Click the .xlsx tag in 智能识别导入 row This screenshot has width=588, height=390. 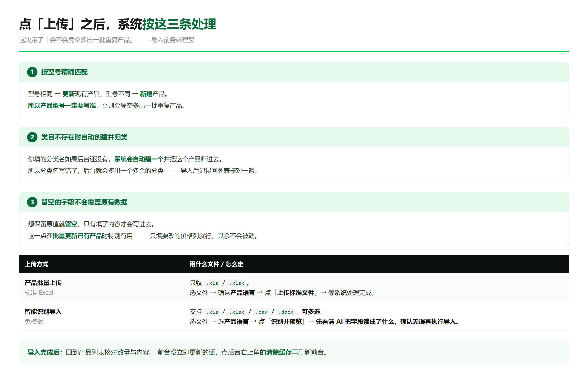[x=237, y=312]
